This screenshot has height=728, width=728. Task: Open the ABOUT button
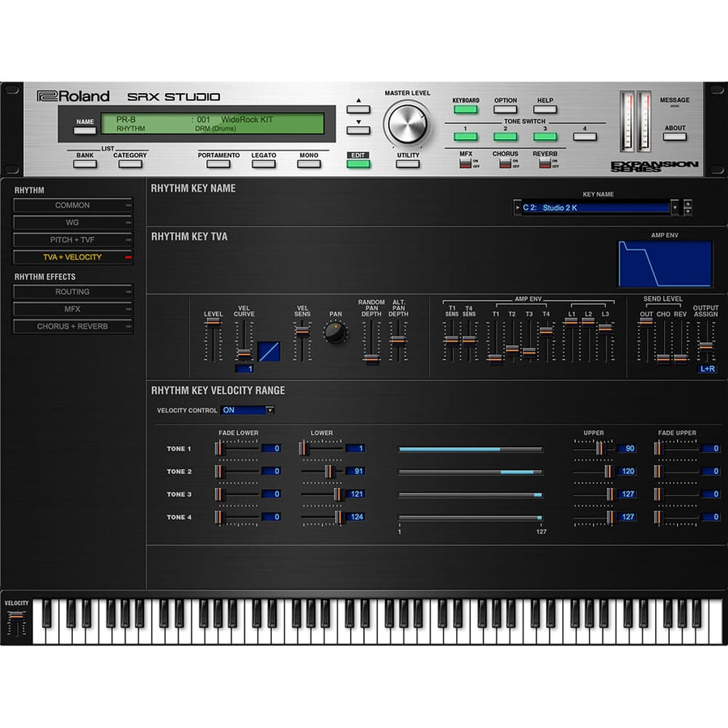(675, 137)
